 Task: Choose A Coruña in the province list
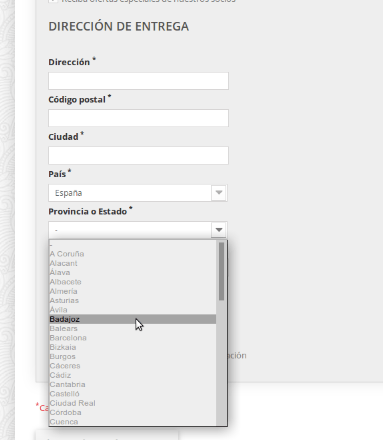tap(133, 254)
